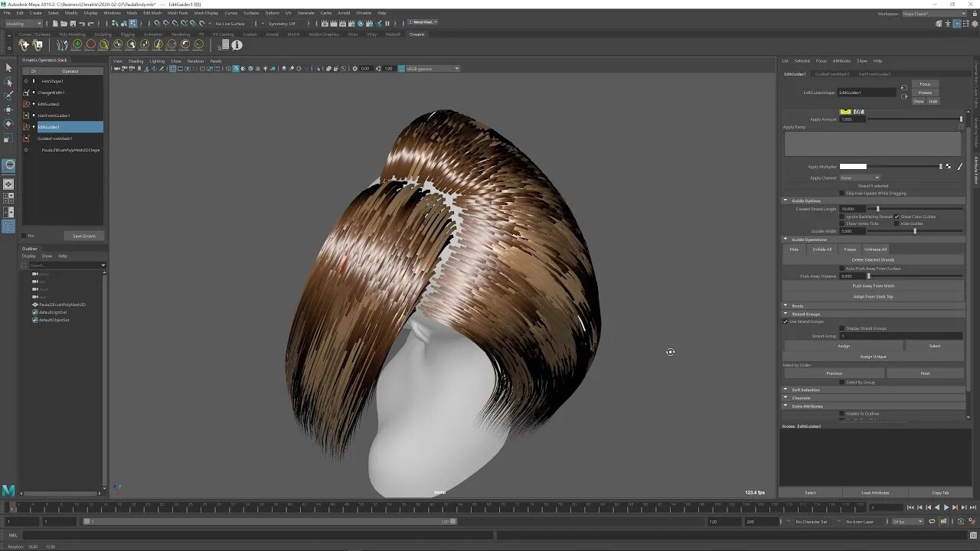Enable Skip Hair Update While Dragging
This screenshot has width=980, height=551.
842,193
